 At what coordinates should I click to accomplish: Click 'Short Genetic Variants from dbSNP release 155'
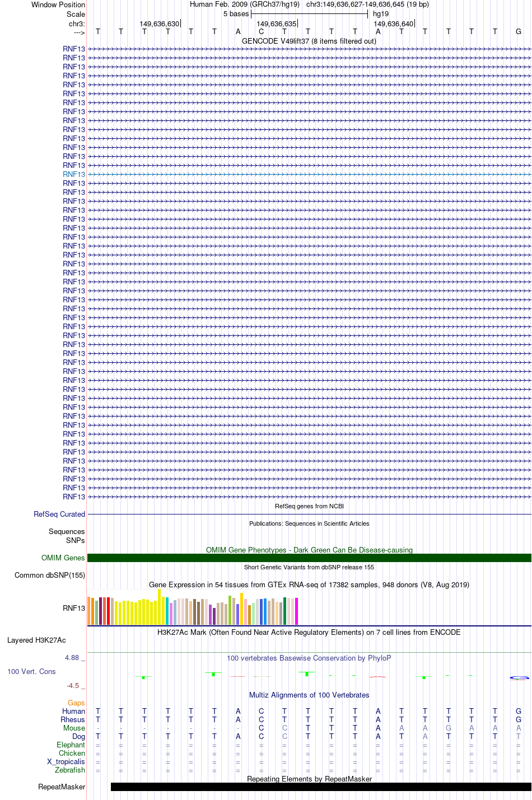pyautogui.click(x=309, y=567)
